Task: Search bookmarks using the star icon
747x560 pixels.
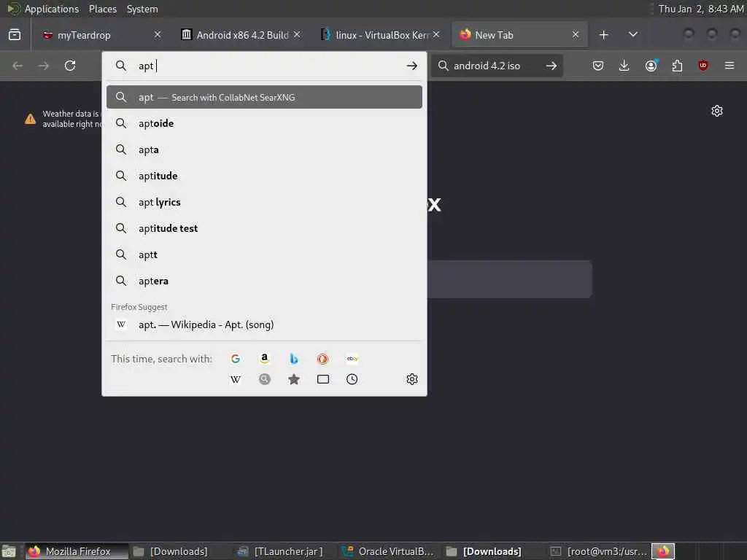Action: pos(294,379)
